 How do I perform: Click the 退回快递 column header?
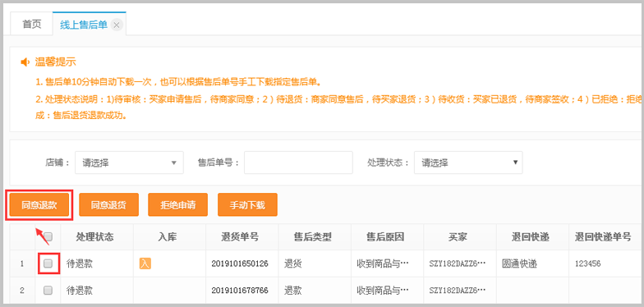[532, 236]
